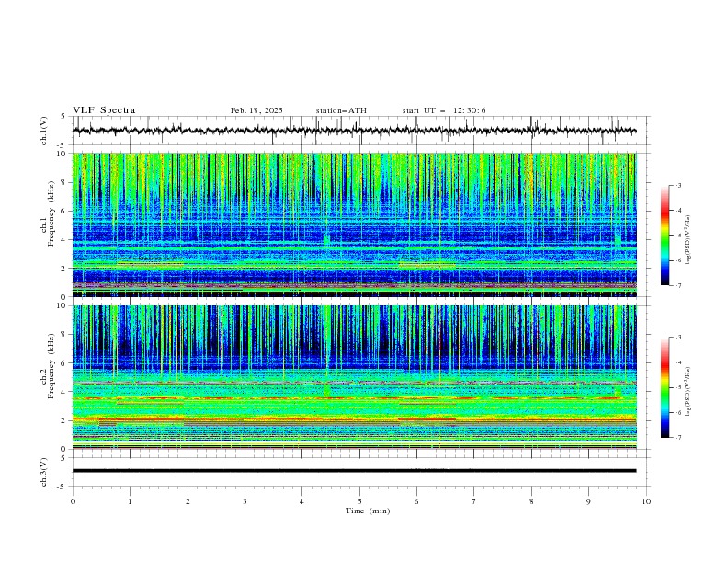Viewport: 728px width, 563px height.
Task: Click the "station=ATH" label
Action: pyautogui.click(x=341, y=110)
